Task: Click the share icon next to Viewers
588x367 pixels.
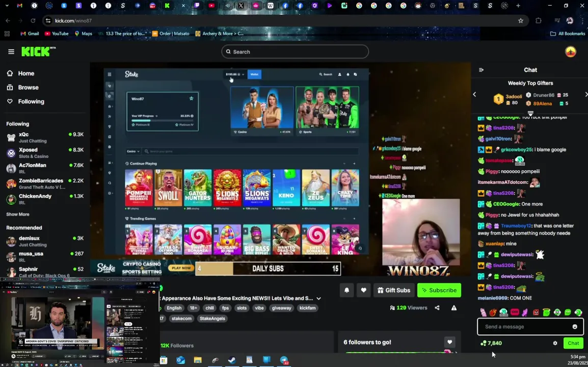Action: (x=437, y=308)
